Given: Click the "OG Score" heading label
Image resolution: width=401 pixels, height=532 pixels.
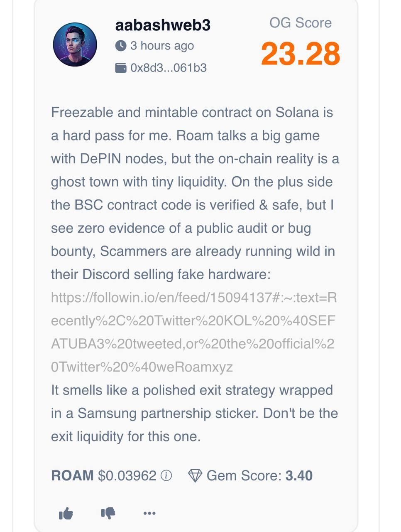Looking at the screenshot, I should 301,22.
